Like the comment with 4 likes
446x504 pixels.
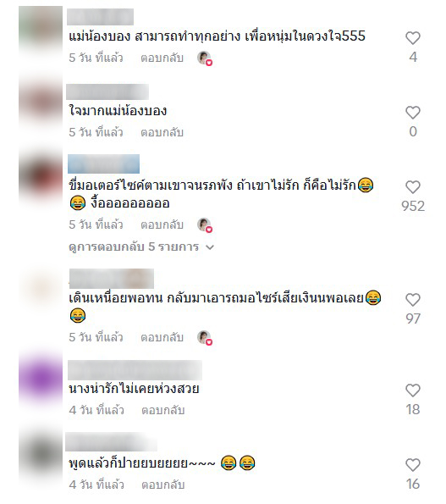pos(413,38)
